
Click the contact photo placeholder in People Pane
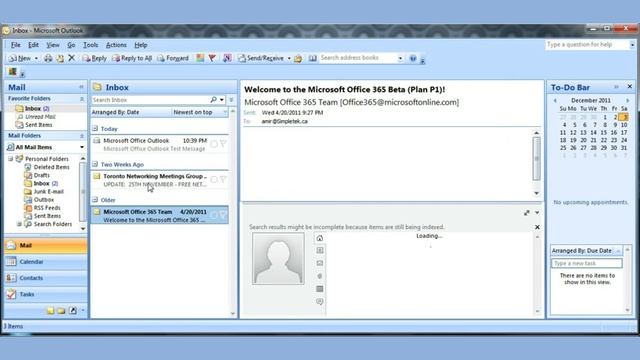tap(278, 258)
